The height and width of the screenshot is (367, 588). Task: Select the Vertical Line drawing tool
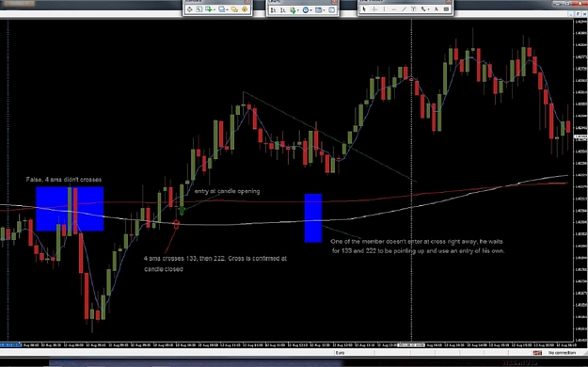pyautogui.click(x=384, y=9)
